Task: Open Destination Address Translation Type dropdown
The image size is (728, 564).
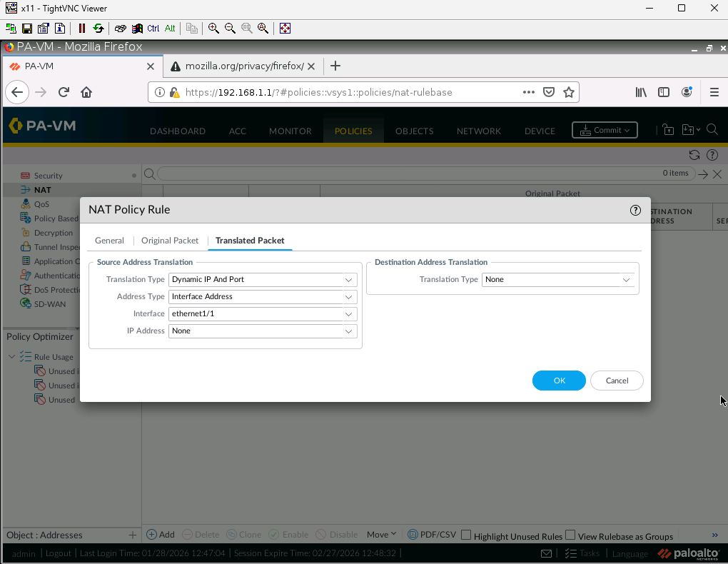Action: coord(557,279)
